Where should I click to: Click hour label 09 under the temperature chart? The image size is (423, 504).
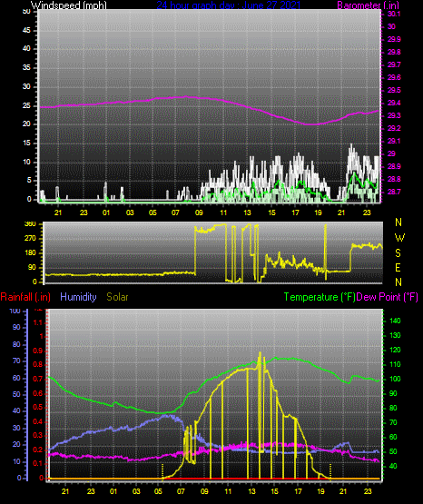pos(204,491)
